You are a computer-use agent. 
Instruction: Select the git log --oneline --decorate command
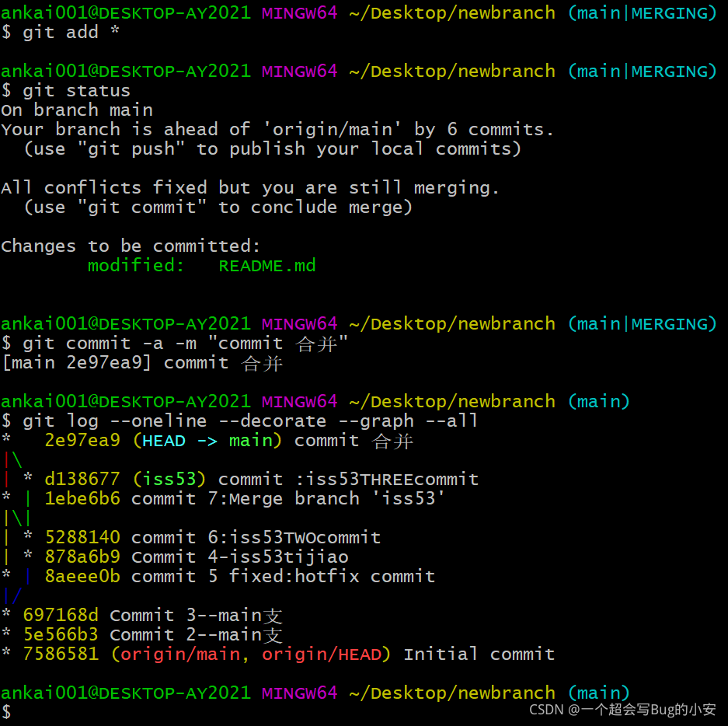(239, 421)
